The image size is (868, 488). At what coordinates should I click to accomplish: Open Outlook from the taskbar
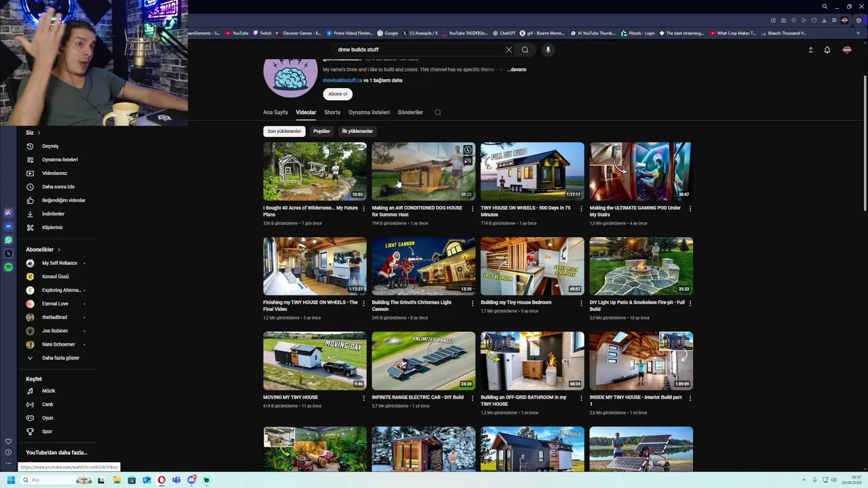coord(146,480)
